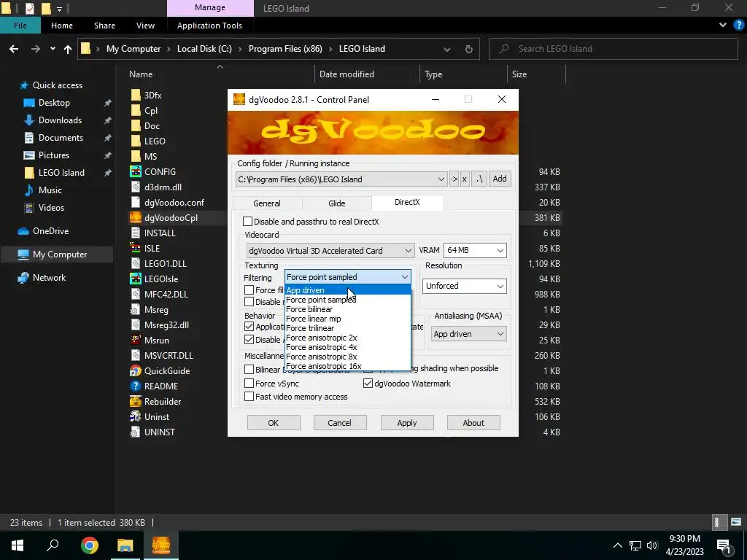Refresh the LEGO Island folder view
Screen dimensions: 747x560
point(469,49)
